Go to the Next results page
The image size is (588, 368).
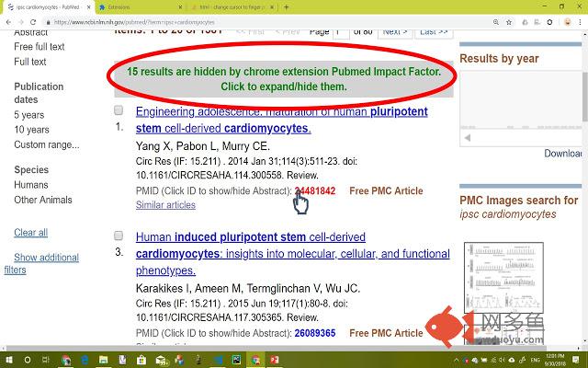click(x=395, y=33)
